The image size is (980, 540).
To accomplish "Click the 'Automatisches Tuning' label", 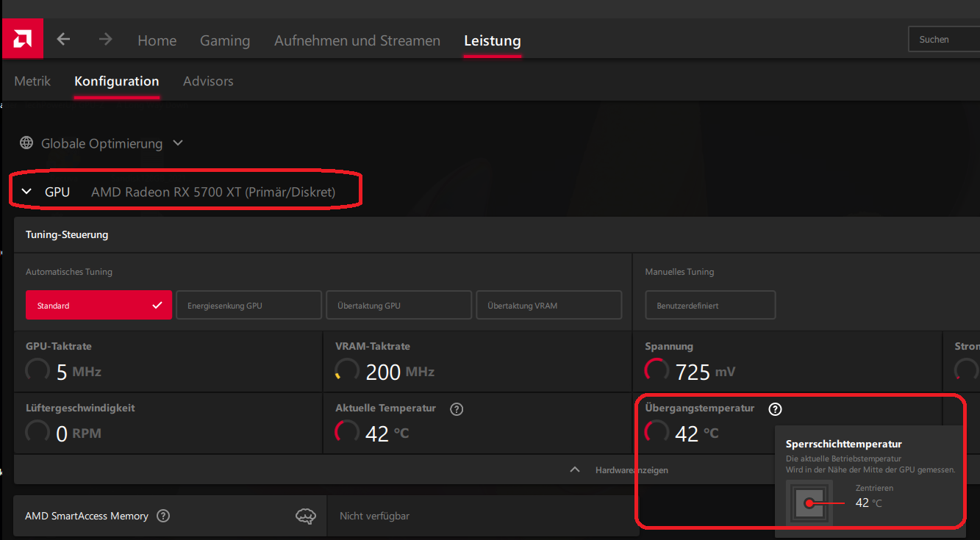I will [x=69, y=272].
